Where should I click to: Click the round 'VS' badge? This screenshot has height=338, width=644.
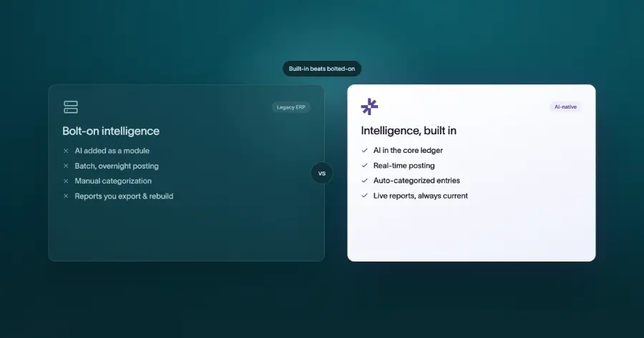tap(322, 173)
